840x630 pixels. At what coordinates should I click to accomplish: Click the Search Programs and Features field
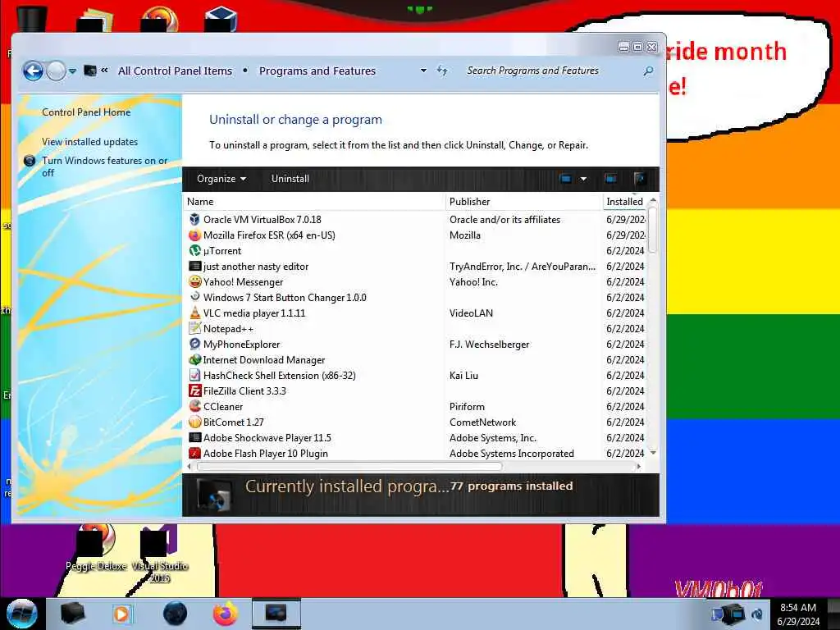pyautogui.click(x=552, y=71)
